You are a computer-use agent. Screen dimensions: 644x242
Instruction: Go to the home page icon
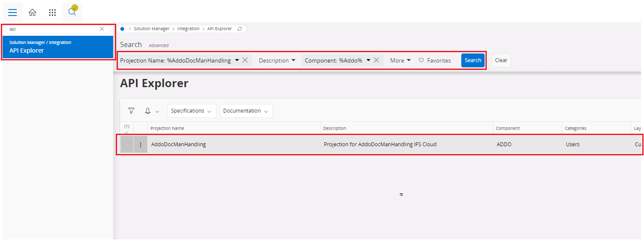tap(32, 13)
